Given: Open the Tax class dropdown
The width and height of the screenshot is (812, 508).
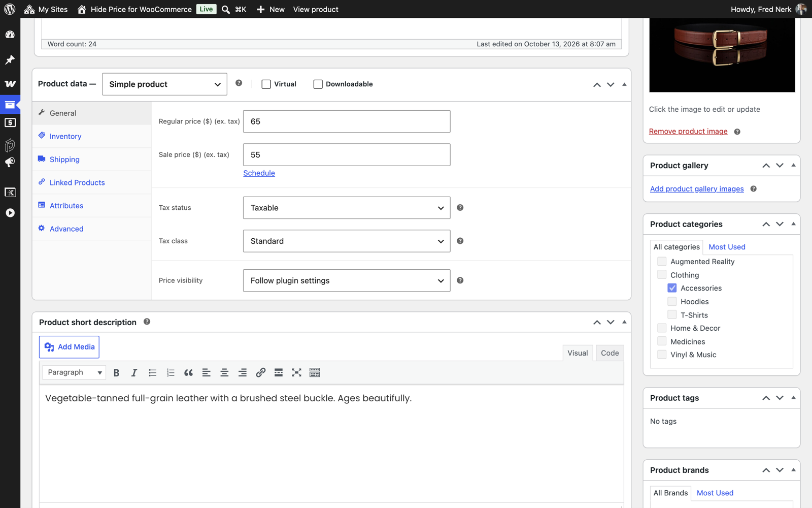Looking at the screenshot, I should (347, 241).
